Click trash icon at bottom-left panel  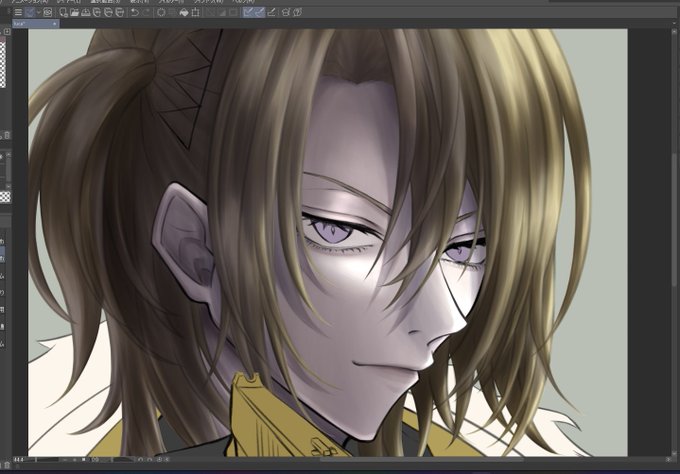(7, 465)
